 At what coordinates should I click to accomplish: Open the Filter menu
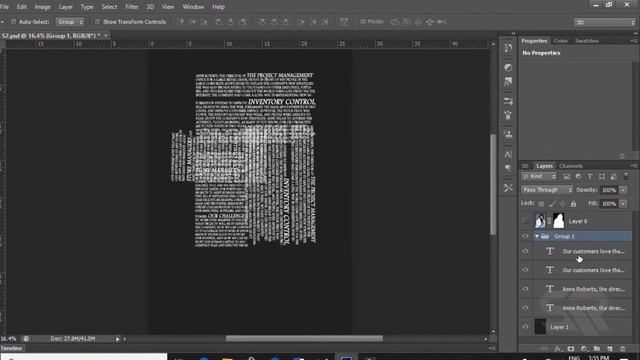pyautogui.click(x=132, y=7)
